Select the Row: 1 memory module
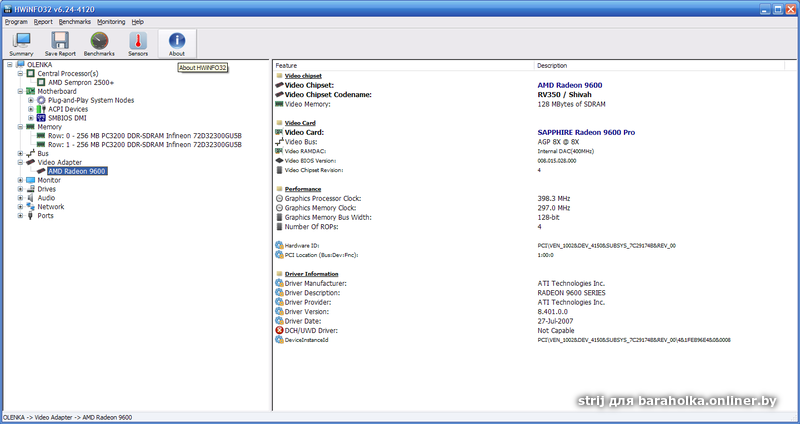The image size is (800, 424). 145,144
